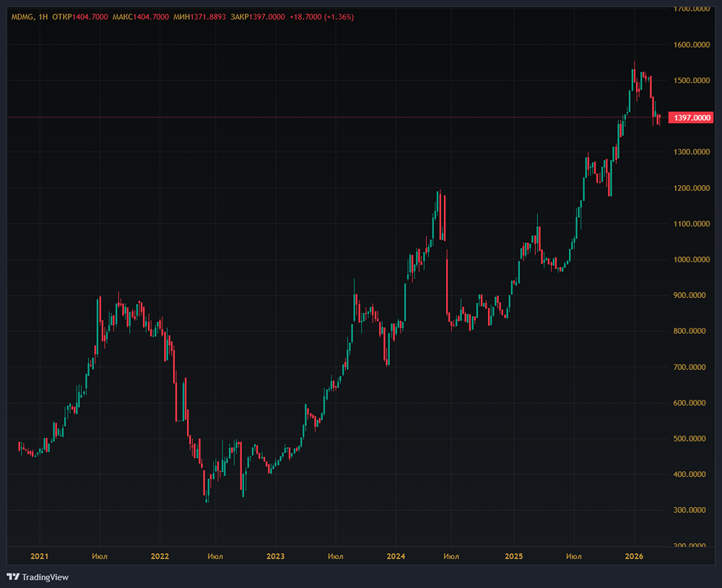This screenshot has height=588, width=722.
Task: Click the Июл label between 2023 and 2024
Action: click(x=335, y=556)
